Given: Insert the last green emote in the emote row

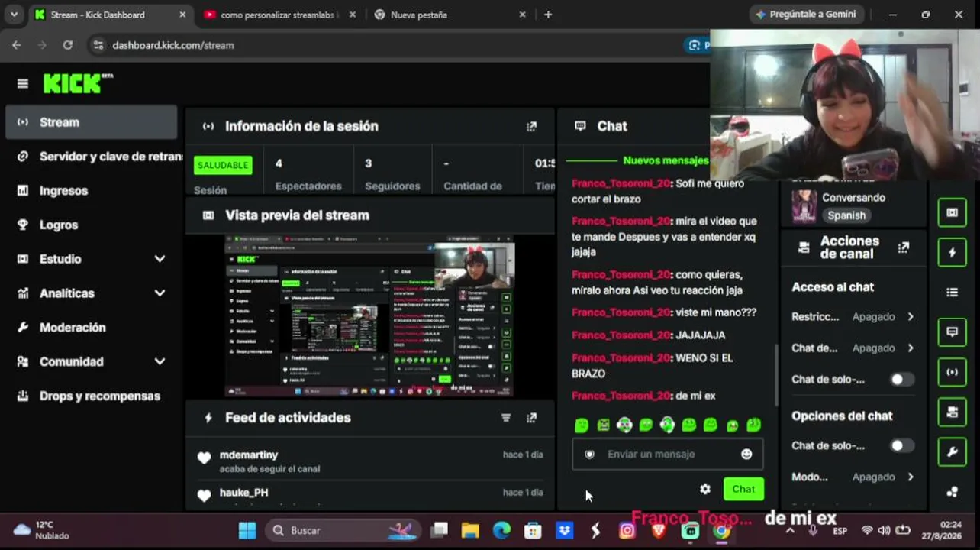Looking at the screenshot, I should (x=753, y=425).
